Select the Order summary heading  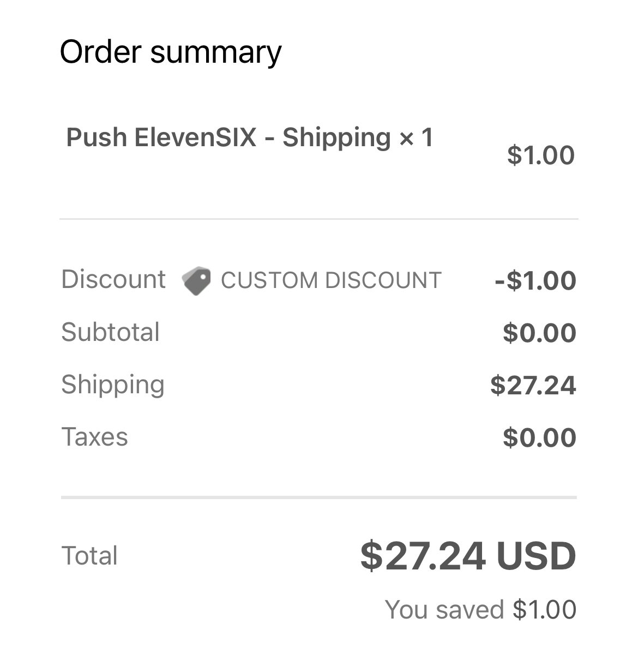pyautogui.click(x=171, y=53)
